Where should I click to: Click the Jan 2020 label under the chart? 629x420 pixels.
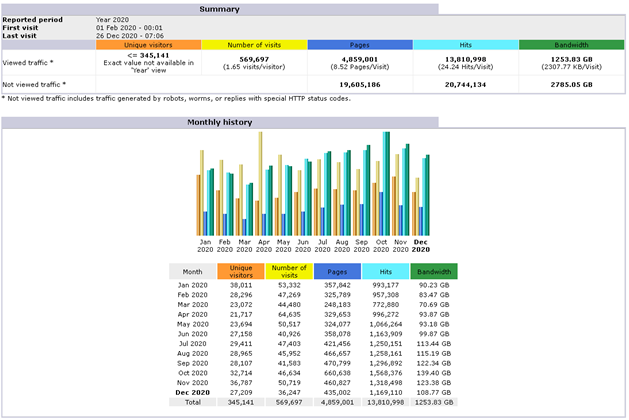coord(205,246)
